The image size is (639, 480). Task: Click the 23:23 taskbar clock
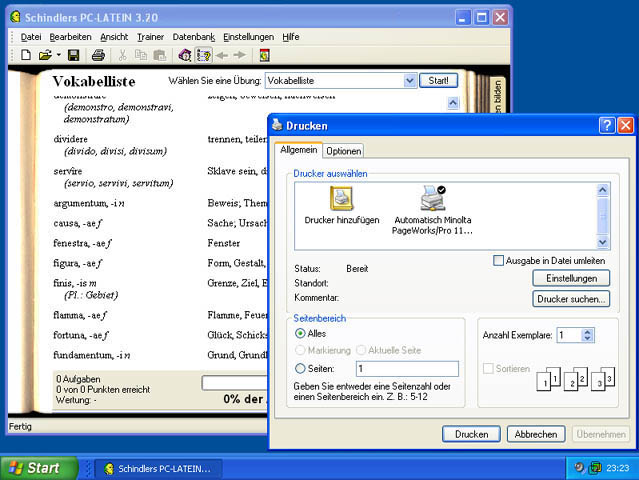(x=617, y=468)
